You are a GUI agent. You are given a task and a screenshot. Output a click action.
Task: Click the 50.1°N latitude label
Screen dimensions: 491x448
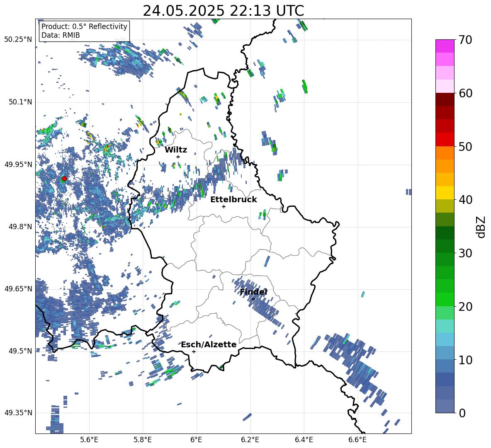click(x=20, y=102)
